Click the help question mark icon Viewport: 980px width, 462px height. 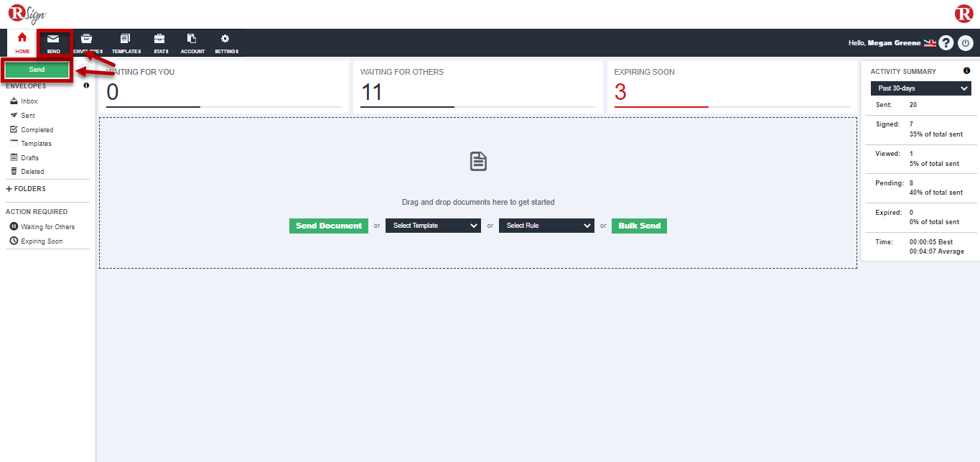coord(946,43)
